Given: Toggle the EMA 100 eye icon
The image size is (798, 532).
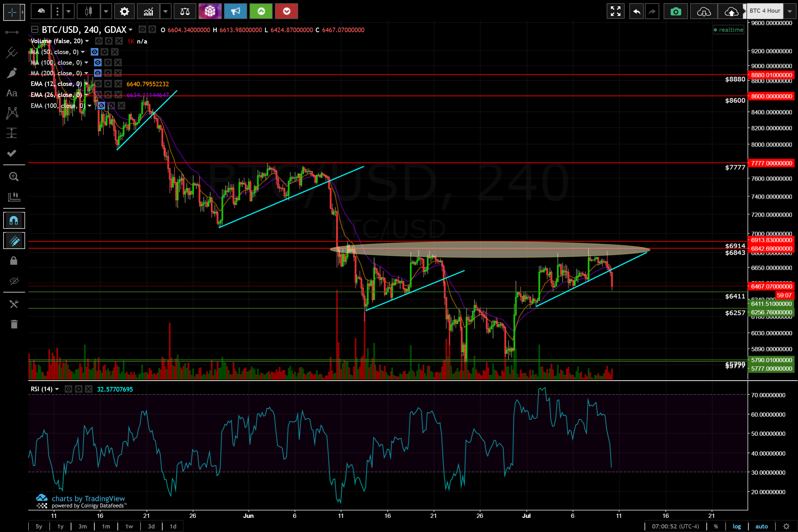Looking at the screenshot, I should (102, 106).
